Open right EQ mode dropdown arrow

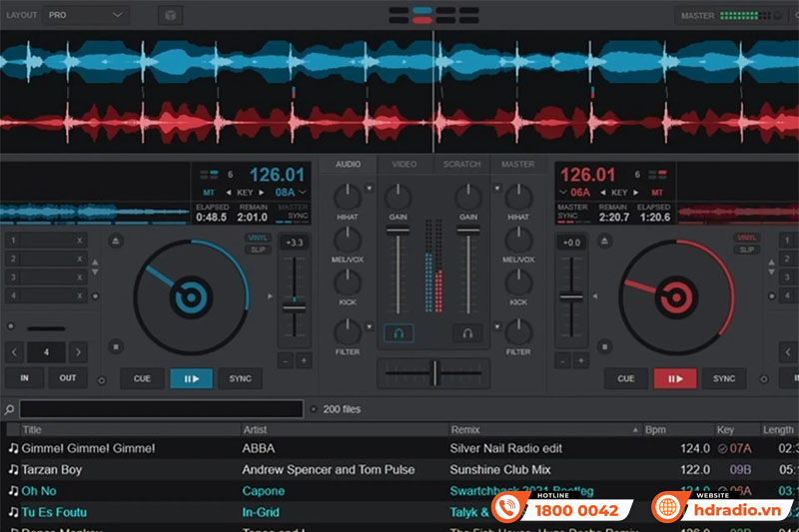[x=496, y=189]
